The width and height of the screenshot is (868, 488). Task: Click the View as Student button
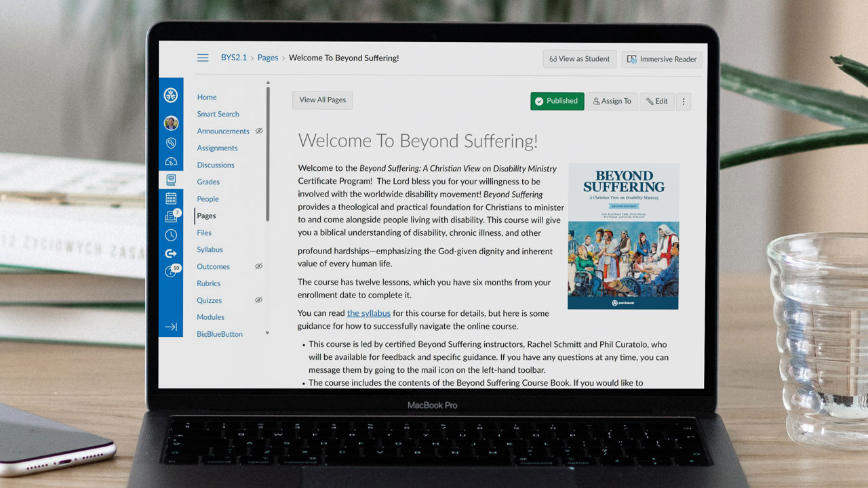580,59
